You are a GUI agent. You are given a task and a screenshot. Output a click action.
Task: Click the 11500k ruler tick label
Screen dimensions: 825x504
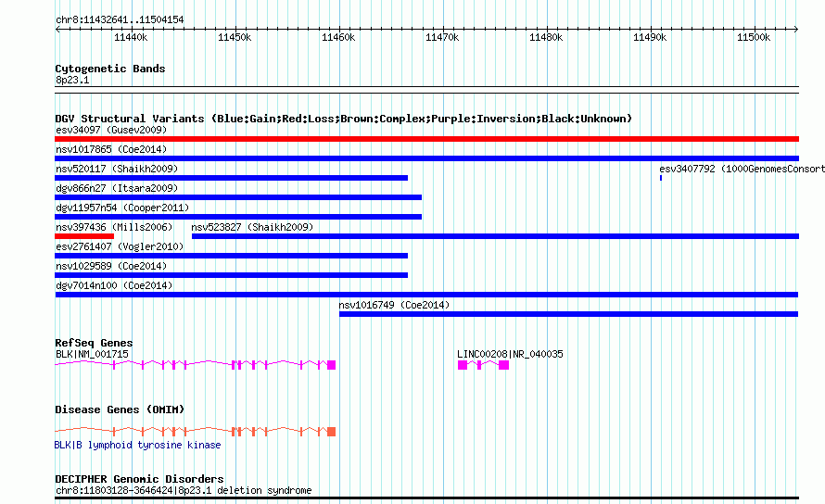click(754, 37)
